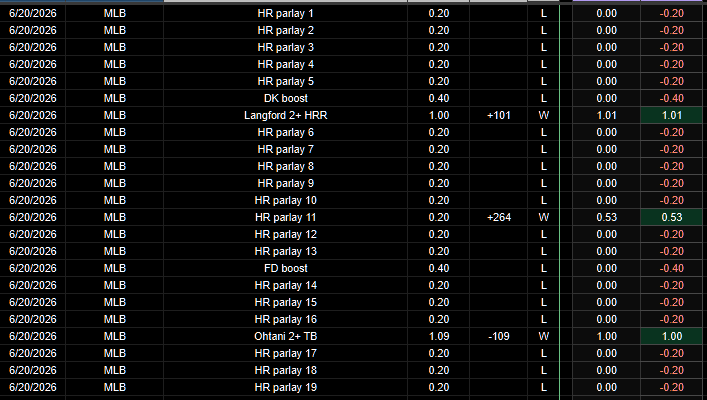The image size is (707, 400).
Task: Select the 0.00 payout in HR parlay 10 row
Action: 606,200
